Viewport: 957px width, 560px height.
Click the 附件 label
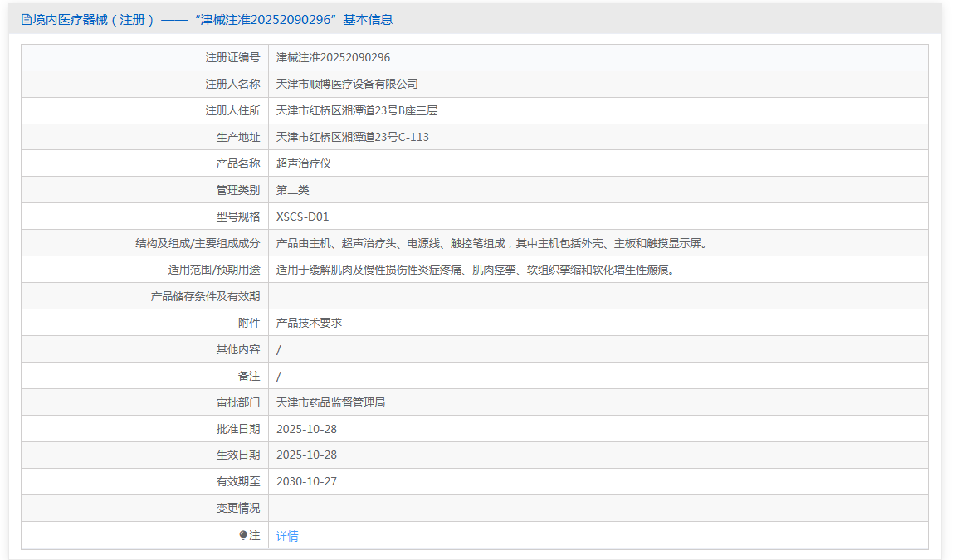click(249, 323)
